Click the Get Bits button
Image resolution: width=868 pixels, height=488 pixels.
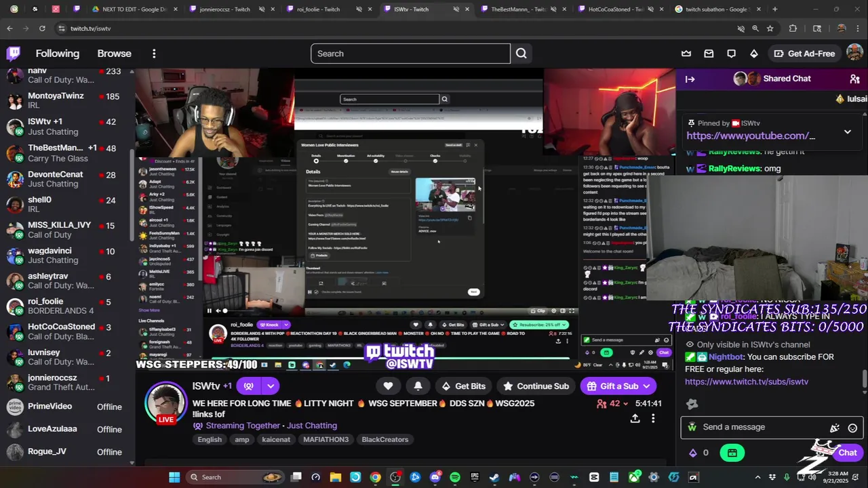(463, 386)
